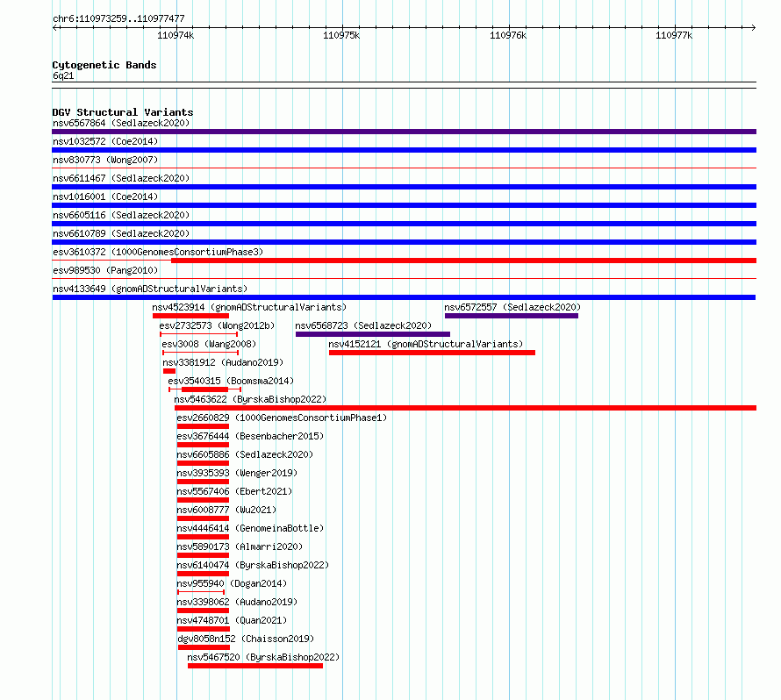Open the nsv830773 (Wong2007) variant label
Viewport: 781px width, 700px height.
(x=105, y=160)
